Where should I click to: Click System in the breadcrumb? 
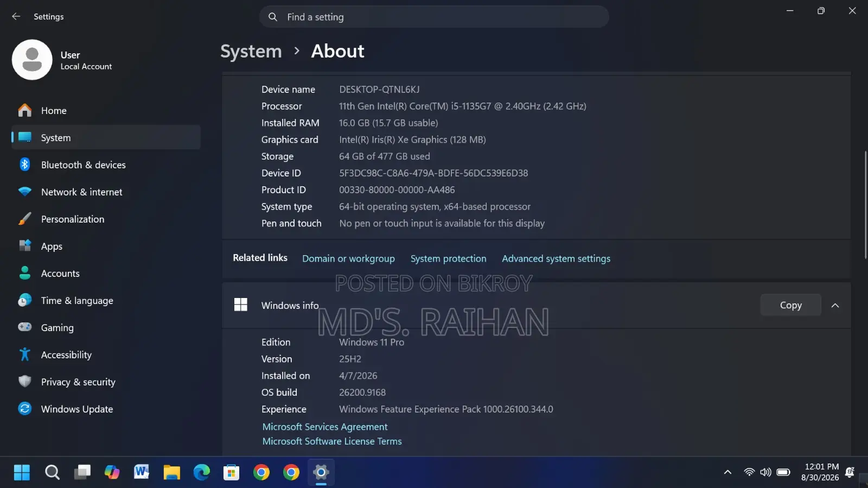point(251,51)
